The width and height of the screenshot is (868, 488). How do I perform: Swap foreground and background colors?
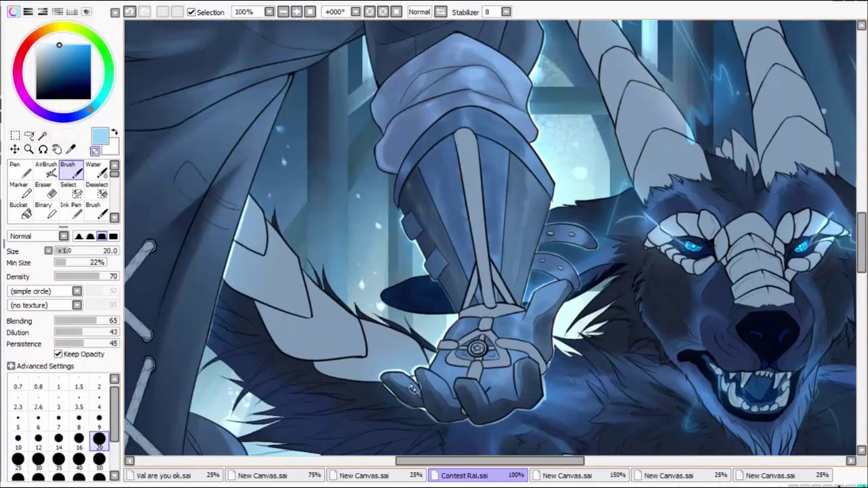tap(114, 132)
